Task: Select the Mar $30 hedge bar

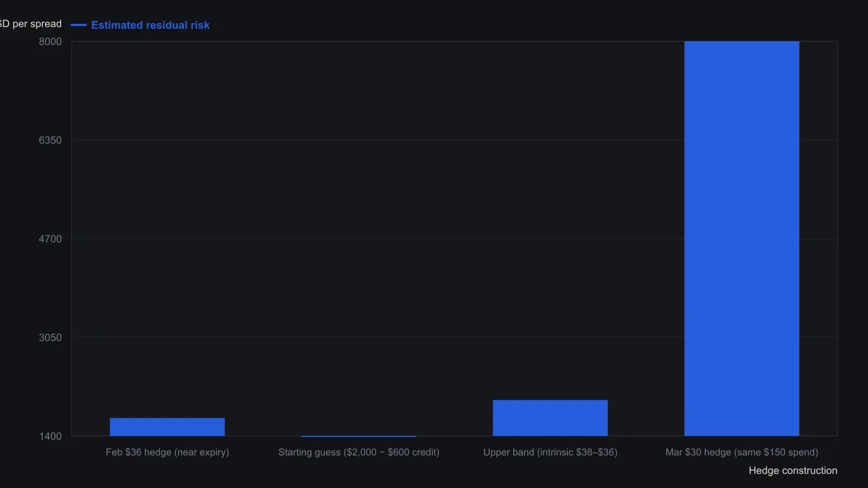Action: click(742, 239)
